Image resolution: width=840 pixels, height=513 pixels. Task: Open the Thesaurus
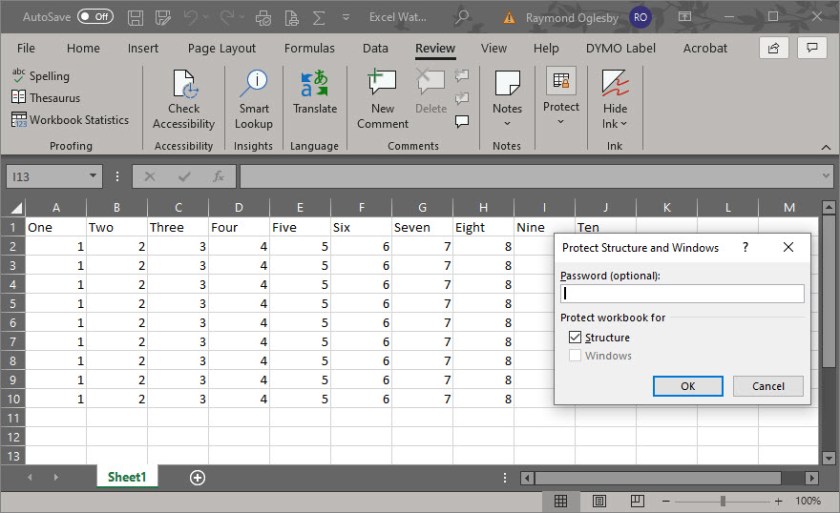click(x=46, y=97)
